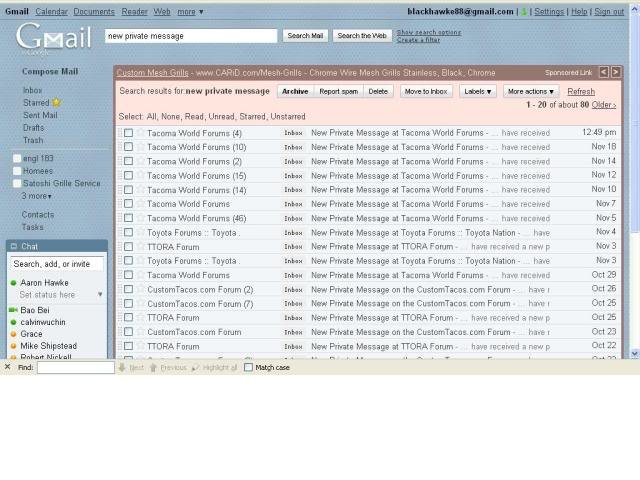
Task: Close the Find bar
Action: (7, 367)
